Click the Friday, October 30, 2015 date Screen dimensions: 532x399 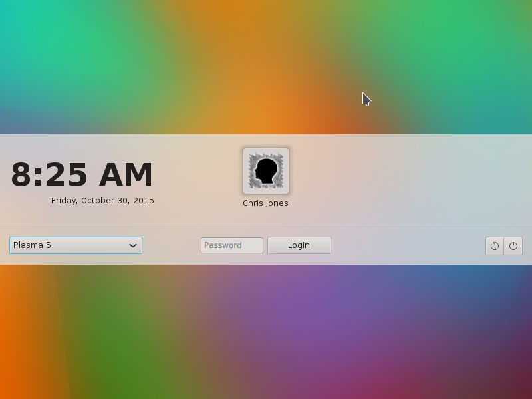pyautogui.click(x=102, y=201)
